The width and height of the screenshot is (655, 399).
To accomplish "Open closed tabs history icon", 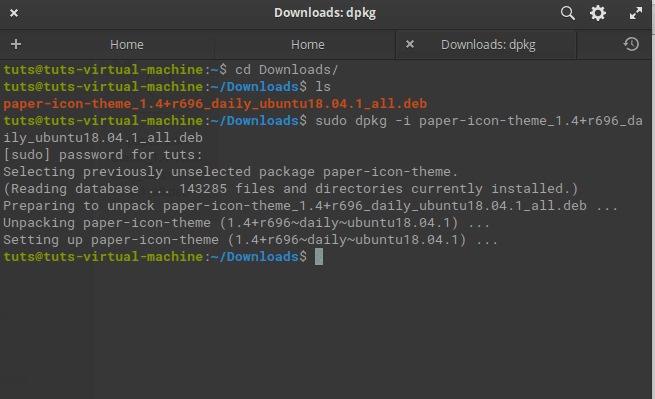I will pyautogui.click(x=631, y=44).
